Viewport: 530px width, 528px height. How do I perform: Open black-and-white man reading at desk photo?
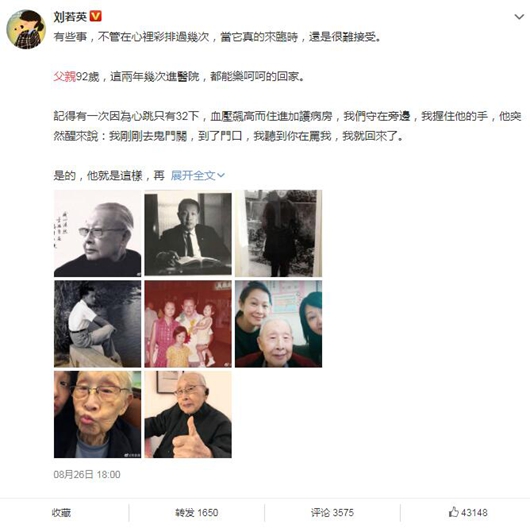(x=188, y=233)
